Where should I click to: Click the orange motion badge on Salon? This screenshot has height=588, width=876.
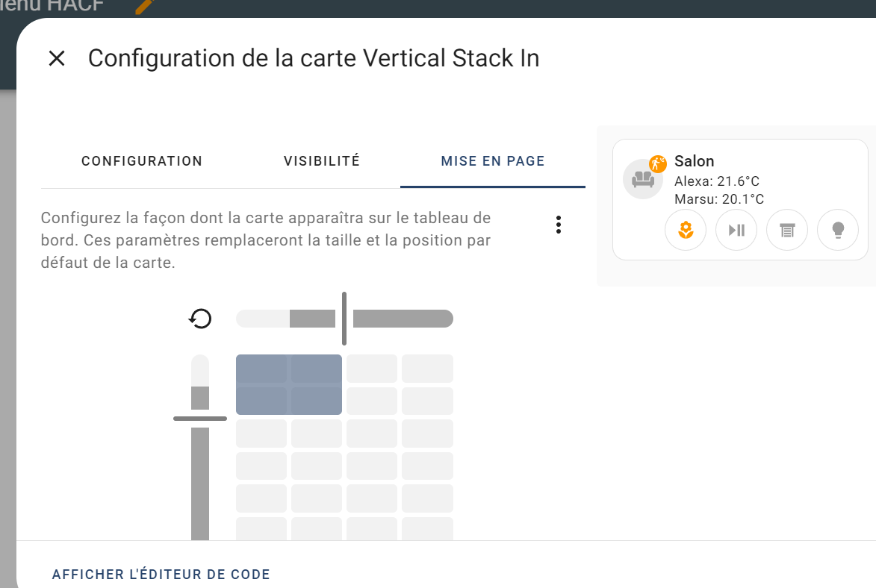(657, 163)
